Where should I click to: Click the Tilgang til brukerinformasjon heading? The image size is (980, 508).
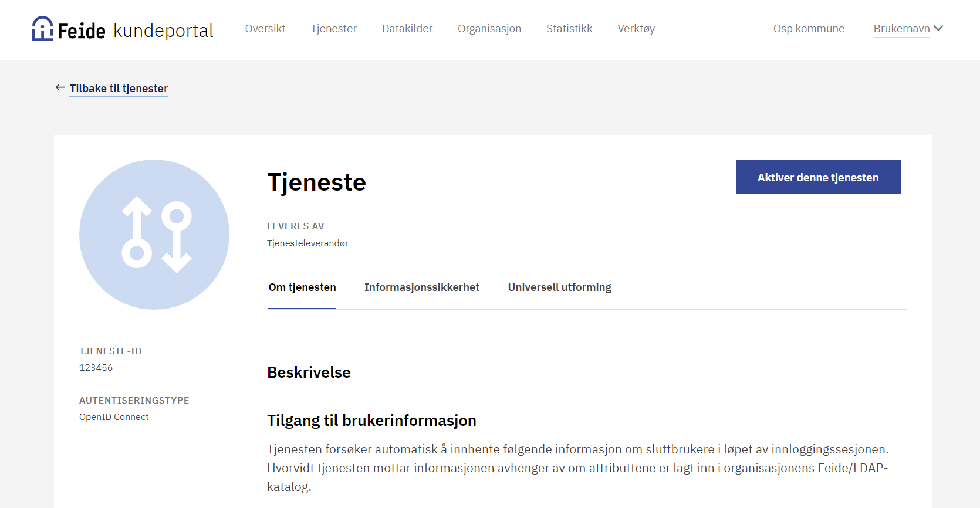tap(371, 421)
